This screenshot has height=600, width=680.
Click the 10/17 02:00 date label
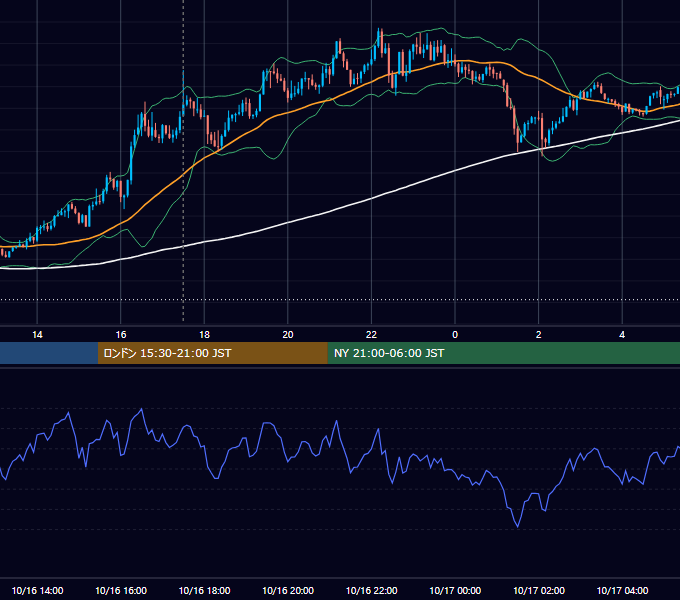tap(539, 590)
